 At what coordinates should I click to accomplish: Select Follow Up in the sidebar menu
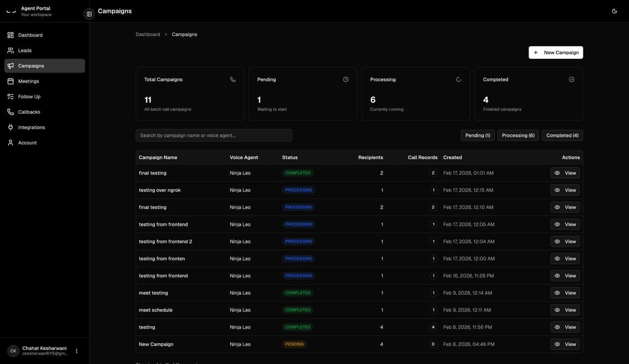[x=29, y=96]
